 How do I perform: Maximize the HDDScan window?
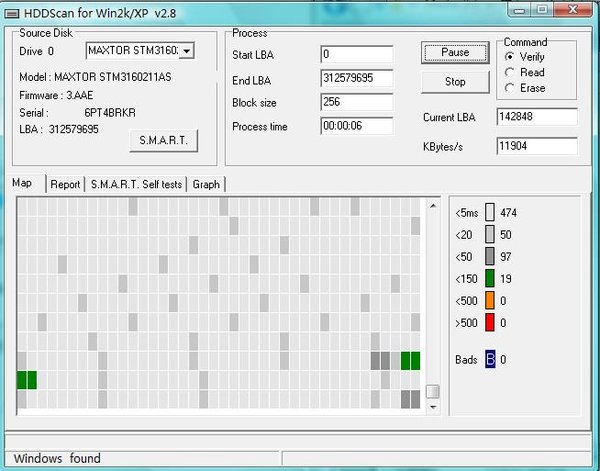[542, 10]
